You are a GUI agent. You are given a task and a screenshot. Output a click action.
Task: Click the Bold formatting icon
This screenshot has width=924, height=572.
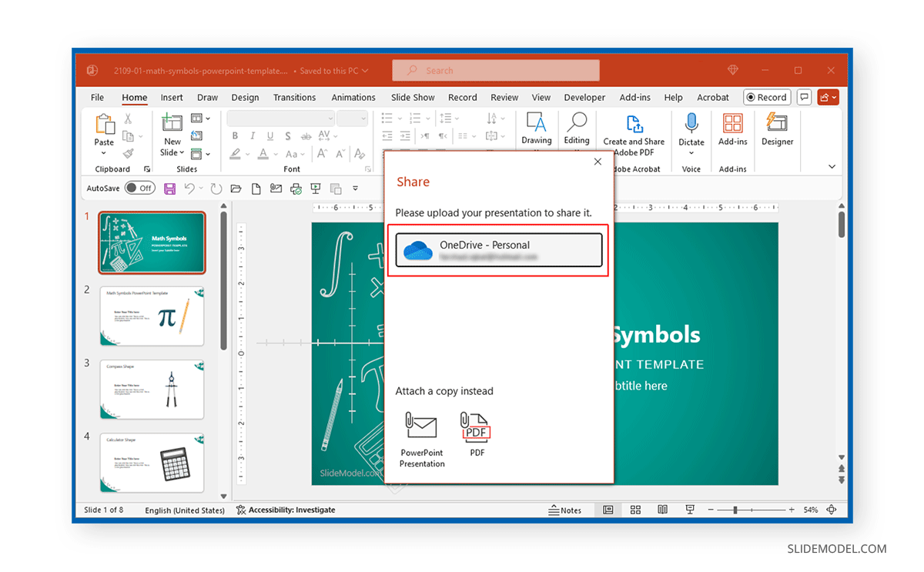(x=235, y=135)
